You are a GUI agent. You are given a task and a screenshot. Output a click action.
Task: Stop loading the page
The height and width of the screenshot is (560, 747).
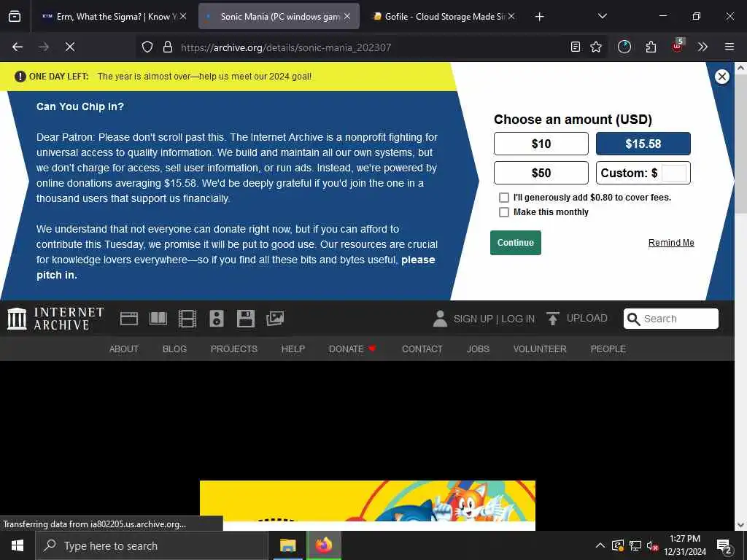(x=70, y=47)
